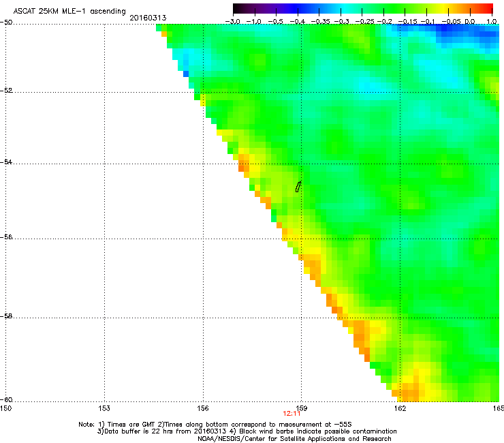This screenshot has width=504, height=443.
Task: Select the -0.5 color scale label
Action: tap(276, 22)
